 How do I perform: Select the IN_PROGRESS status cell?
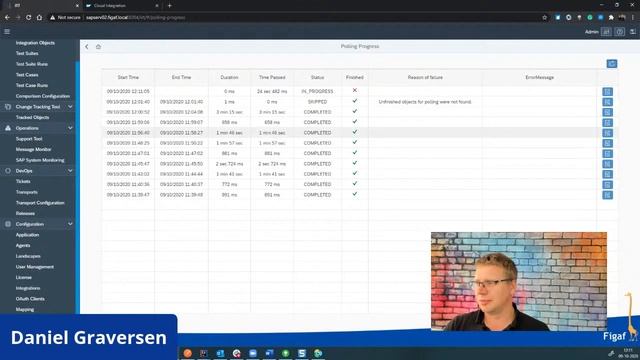point(317,91)
